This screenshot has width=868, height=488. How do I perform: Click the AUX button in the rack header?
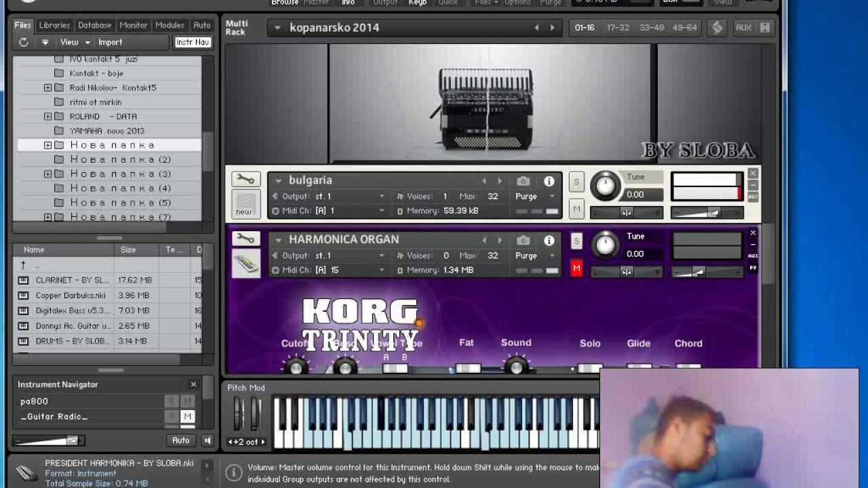pyautogui.click(x=743, y=28)
